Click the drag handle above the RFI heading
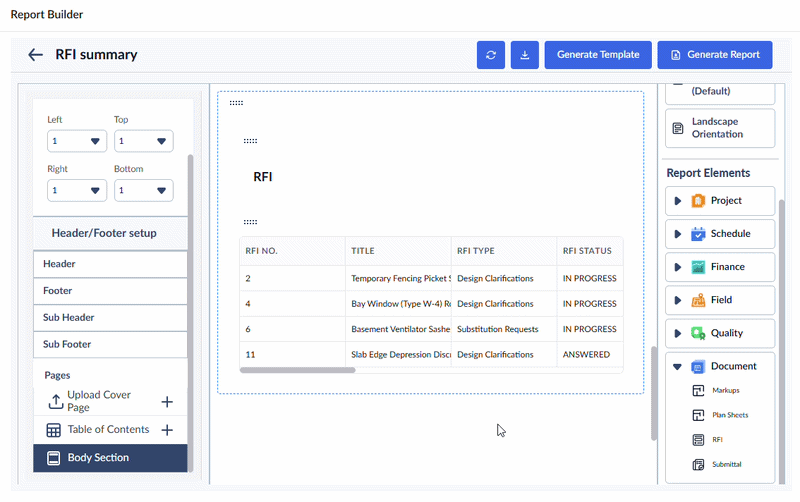800x502 pixels. (250, 141)
